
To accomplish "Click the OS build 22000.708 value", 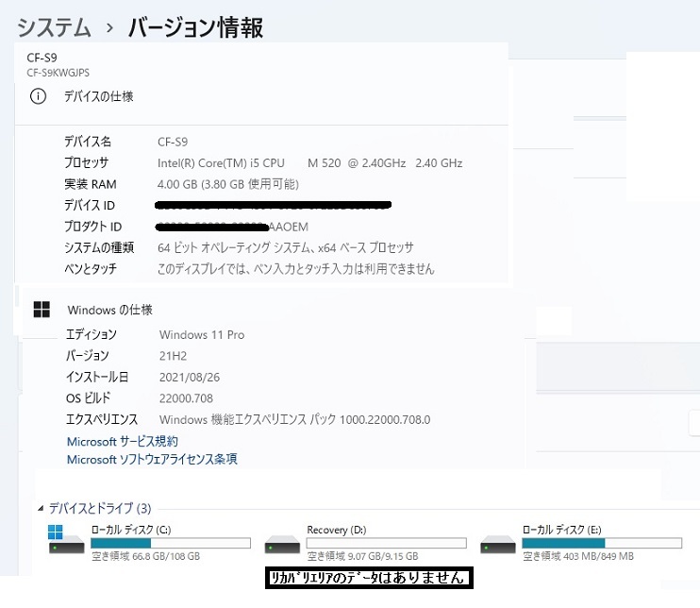I will (x=186, y=398).
